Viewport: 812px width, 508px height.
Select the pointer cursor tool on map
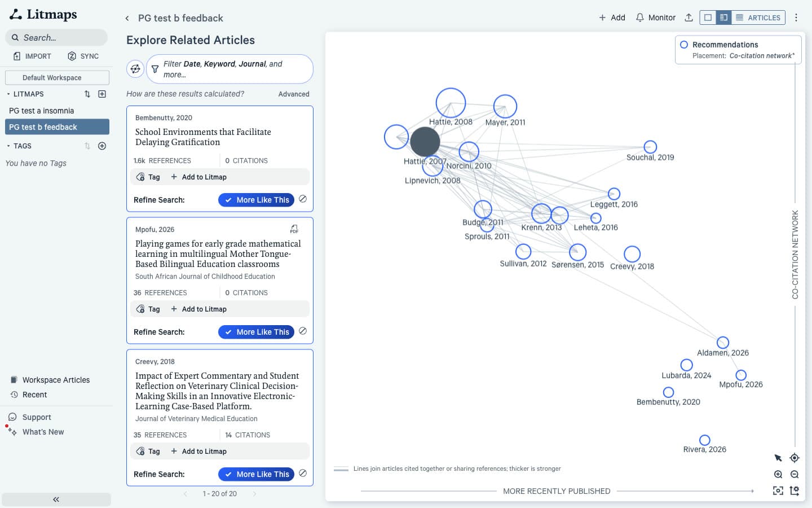(x=778, y=458)
